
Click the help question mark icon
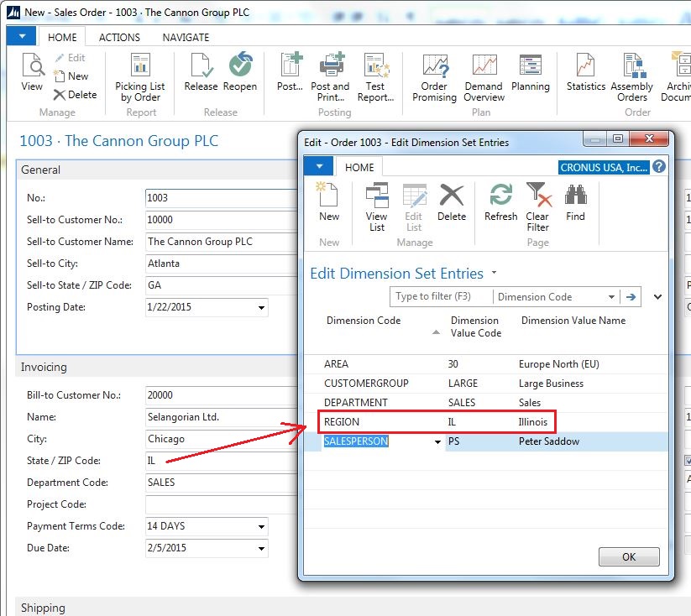(x=659, y=167)
